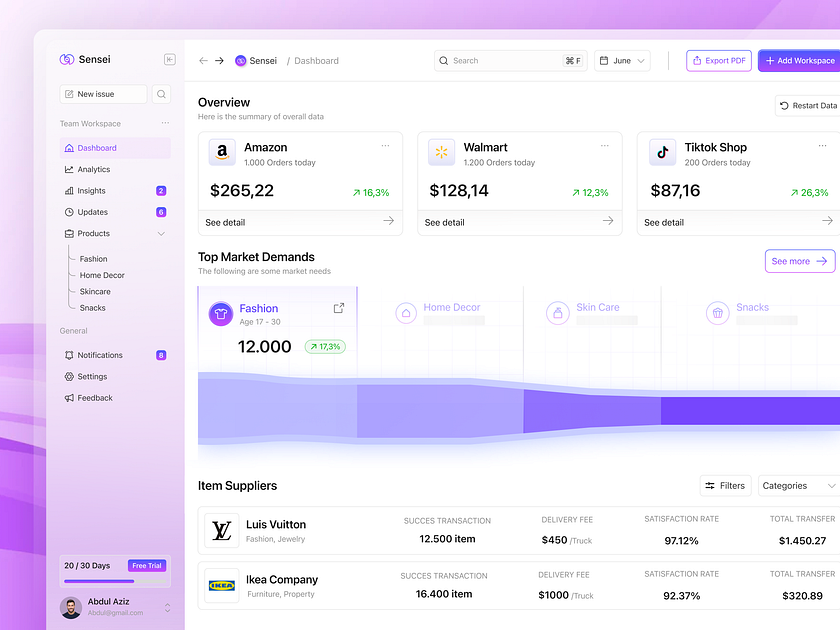Click the Export PDF button
The image size is (840, 630).
(718, 60)
